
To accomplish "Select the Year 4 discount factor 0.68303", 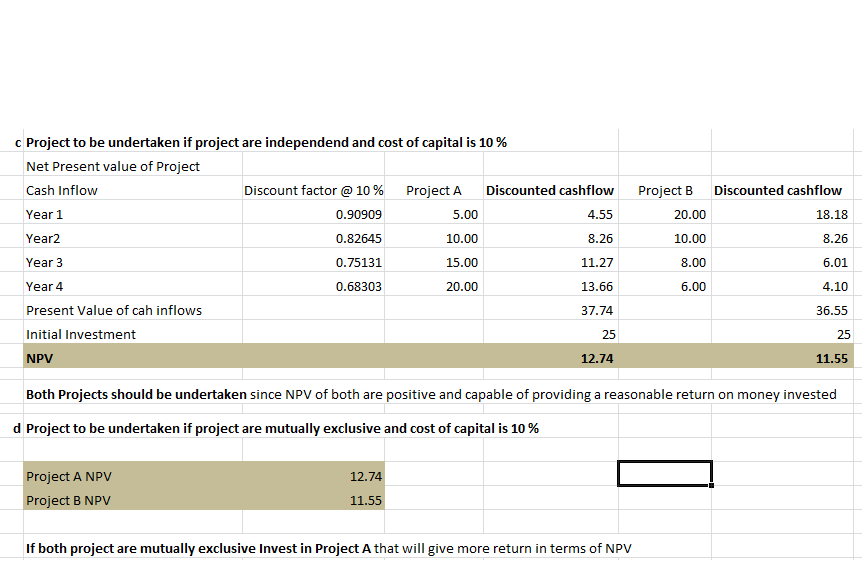I will (x=358, y=286).
